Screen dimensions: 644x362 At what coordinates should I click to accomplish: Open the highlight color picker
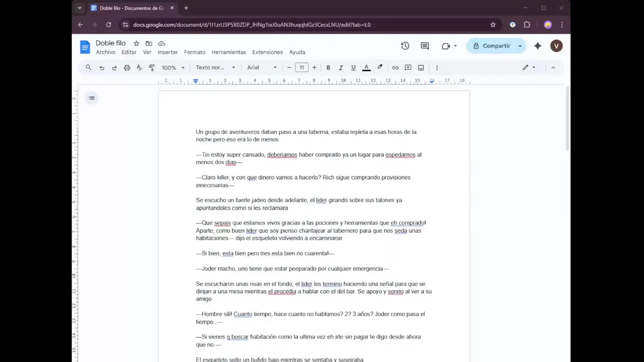380,67
